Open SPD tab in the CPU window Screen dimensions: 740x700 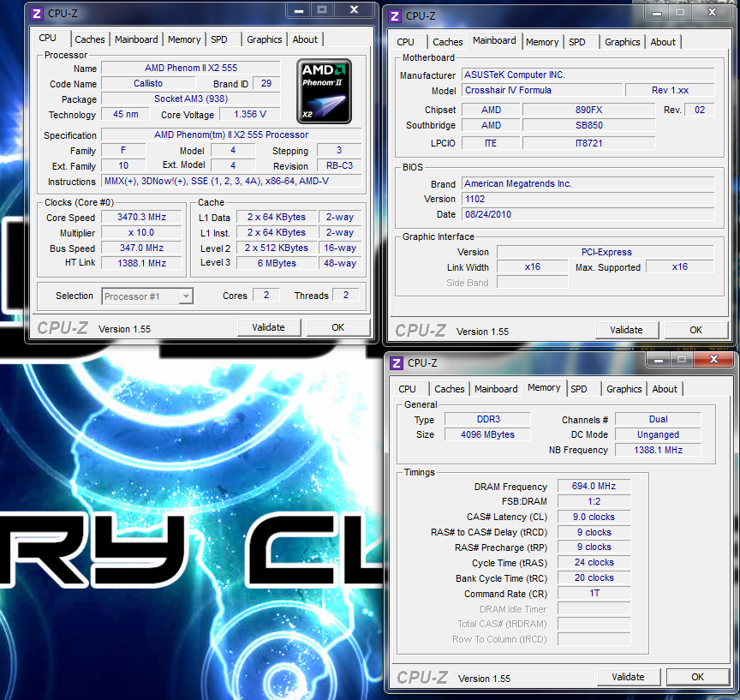click(x=219, y=39)
